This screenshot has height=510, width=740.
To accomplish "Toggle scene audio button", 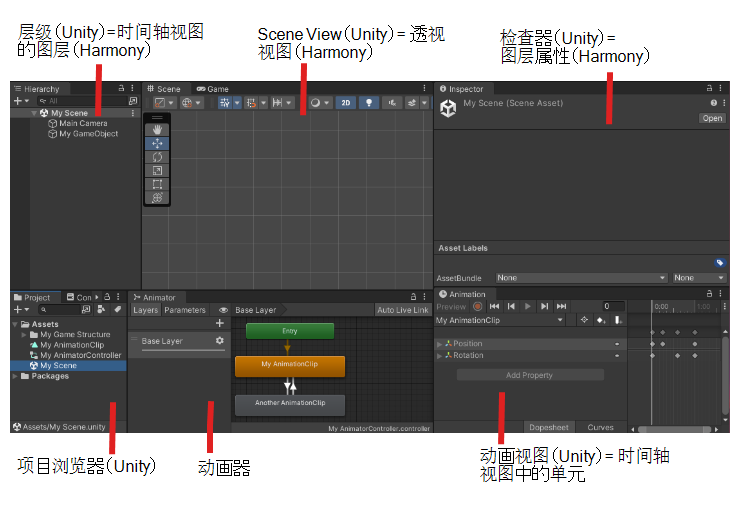I will point(392,102).
